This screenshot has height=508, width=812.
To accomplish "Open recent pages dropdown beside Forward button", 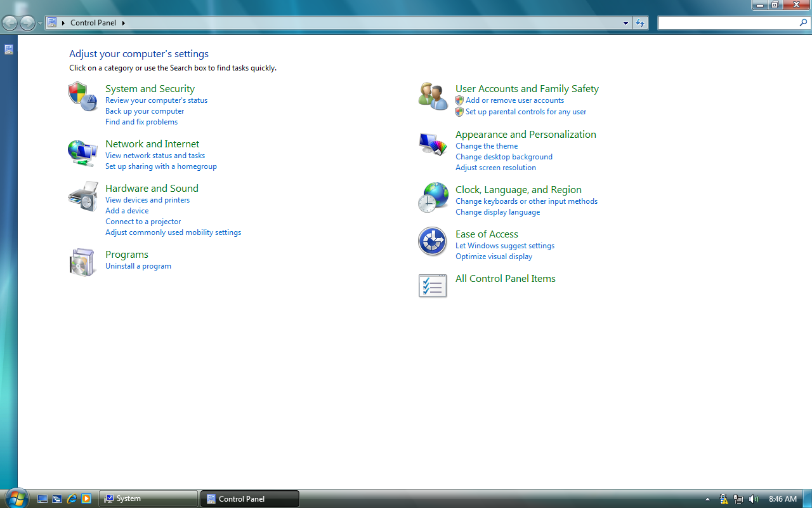I will point(40,23).
